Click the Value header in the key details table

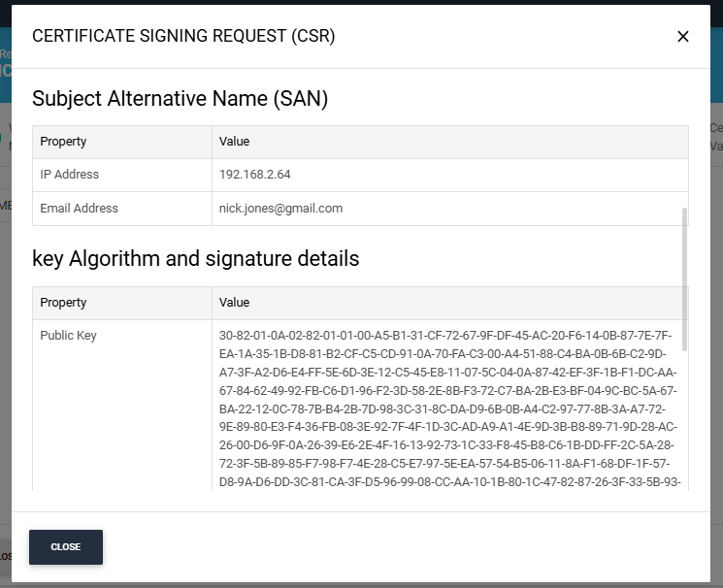[x=235, y=303]
